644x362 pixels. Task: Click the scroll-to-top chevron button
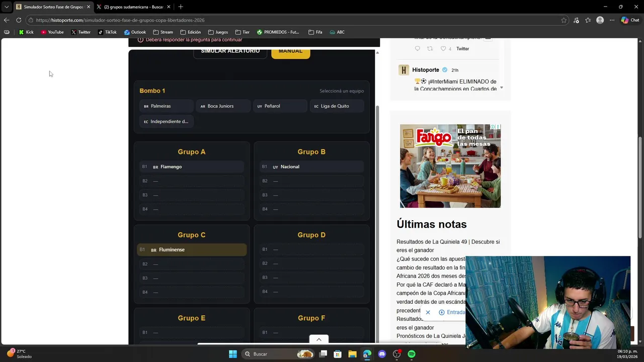(x=318, y=339)
